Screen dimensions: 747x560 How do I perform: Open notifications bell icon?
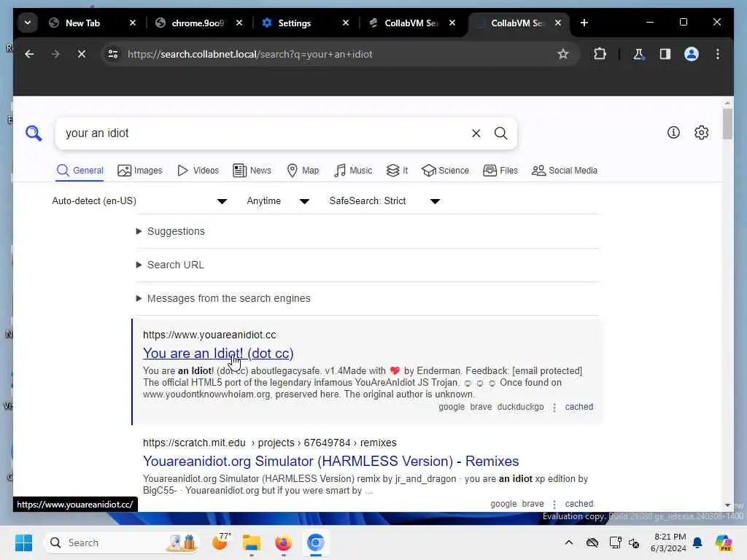pyautogui.click(x=697, y=542)
